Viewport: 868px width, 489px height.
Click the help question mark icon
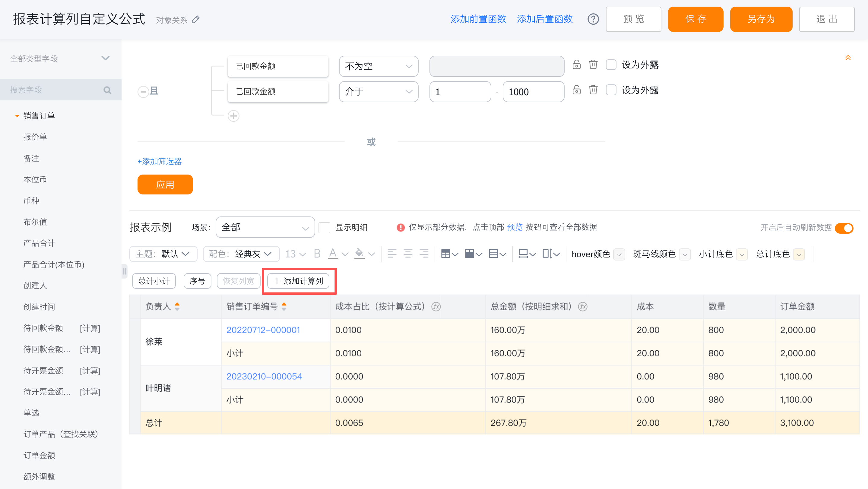pyautogui.click(x=593, y=19)
